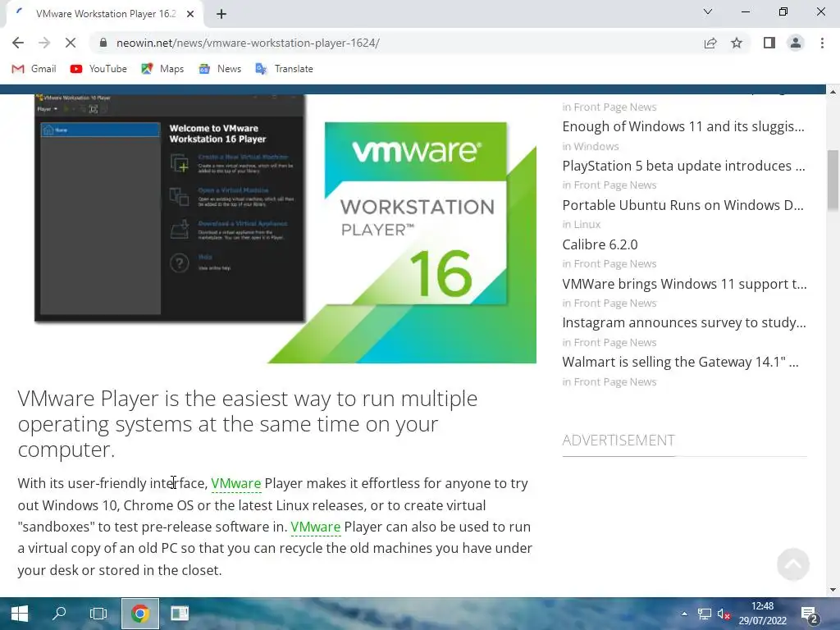Bookmark this tab with the star
840x630 pixels.
(737, 43)
